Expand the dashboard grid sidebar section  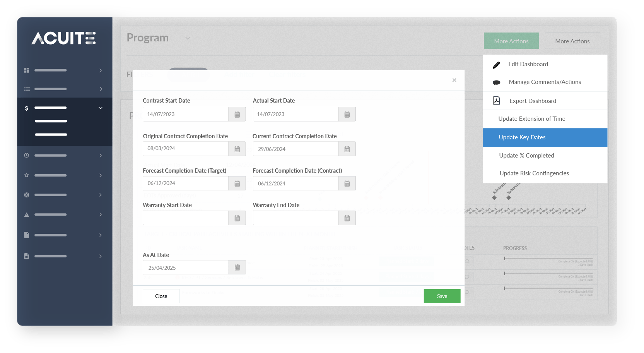pos(101,70)
